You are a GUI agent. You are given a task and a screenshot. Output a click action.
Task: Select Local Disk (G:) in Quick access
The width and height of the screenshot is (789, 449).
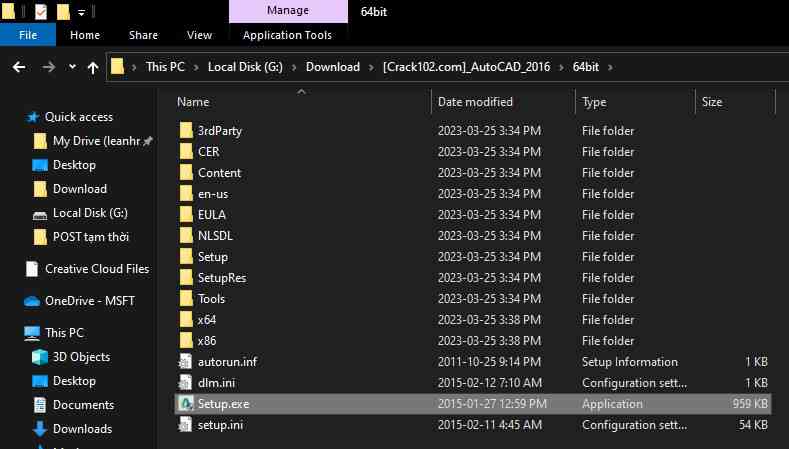pyautogui.click(x=90, y=213)
